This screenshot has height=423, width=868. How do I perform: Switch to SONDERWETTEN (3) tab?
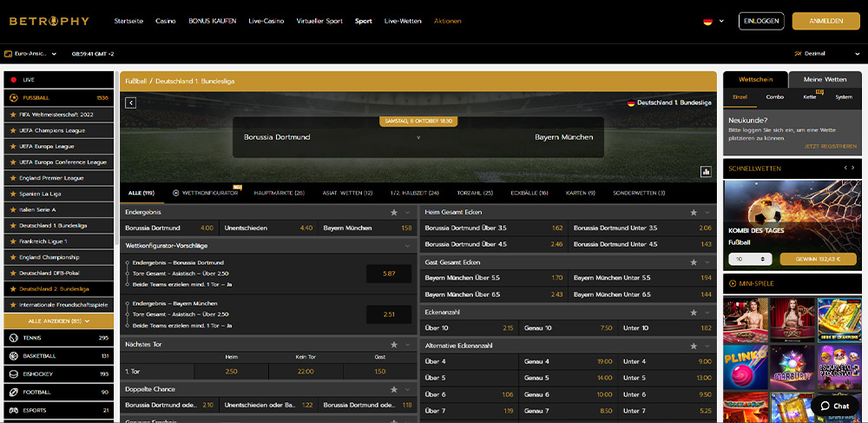(639, 193)
